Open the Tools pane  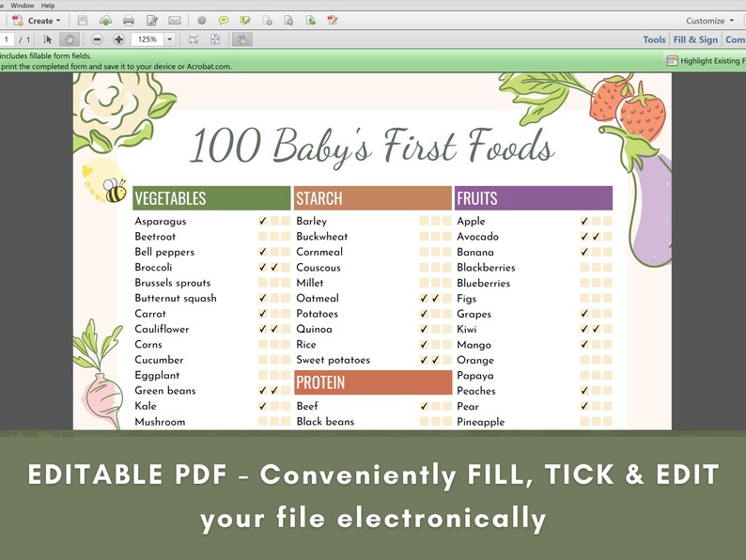point(654,39)
